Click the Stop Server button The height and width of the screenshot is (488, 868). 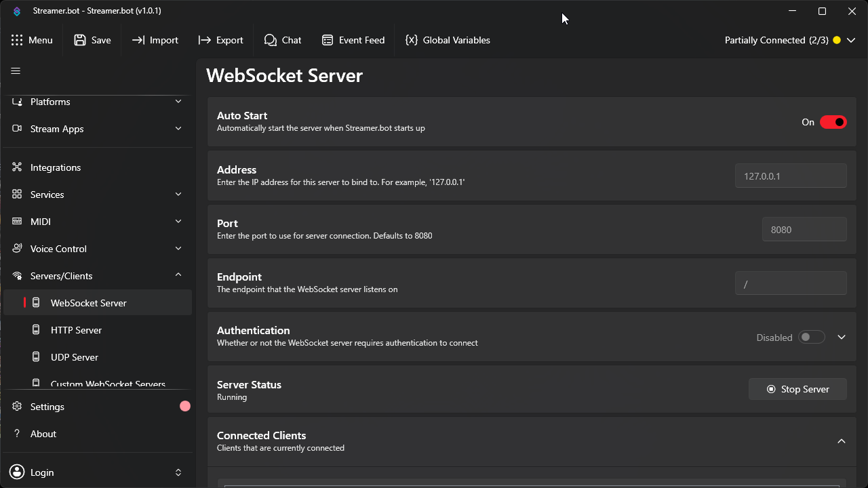click(x=797, y=389)
